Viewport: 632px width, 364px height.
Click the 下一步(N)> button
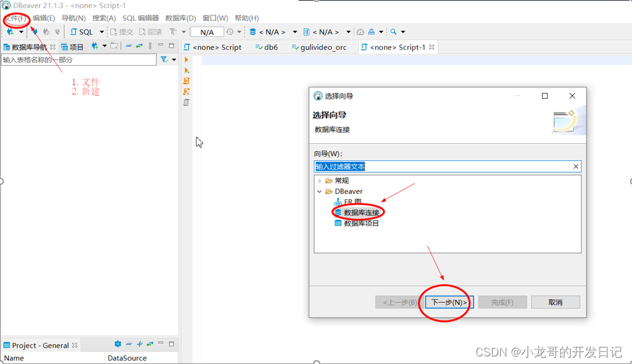[449, 302]
